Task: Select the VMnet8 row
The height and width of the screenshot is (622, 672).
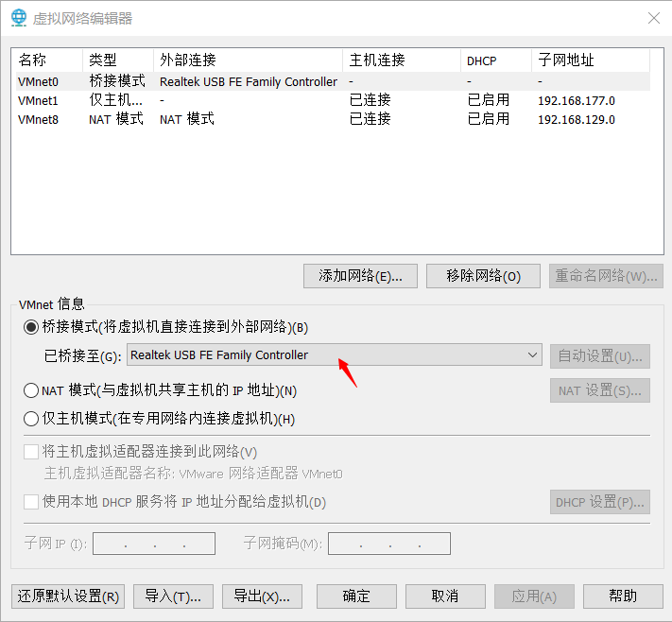Action: click(333, 119)
